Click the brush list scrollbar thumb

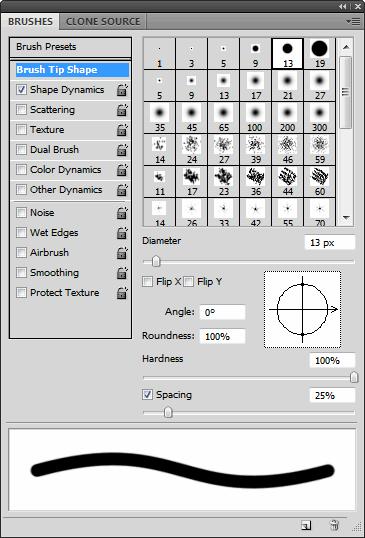coord(346,92)
